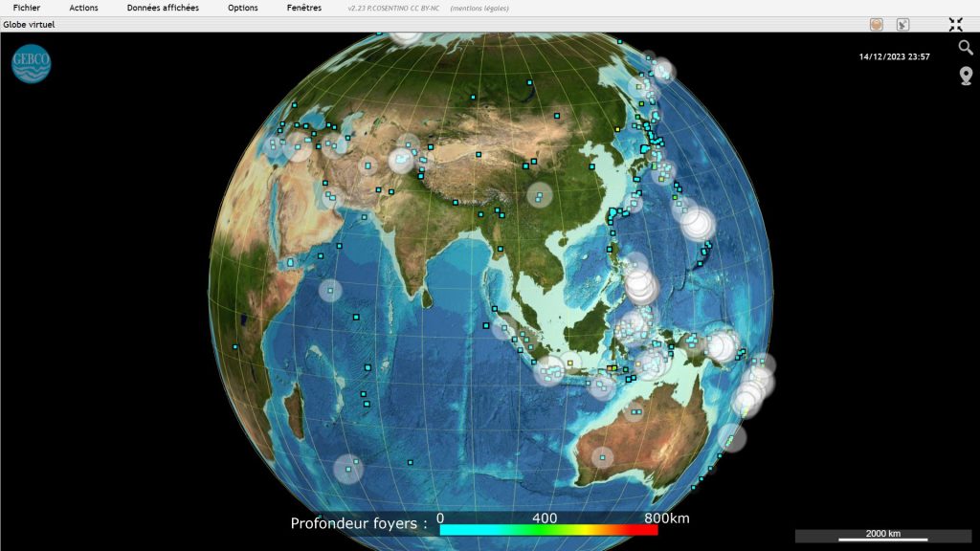Click the satellite dish icon
980x551 pixels.
coord(902,24)
